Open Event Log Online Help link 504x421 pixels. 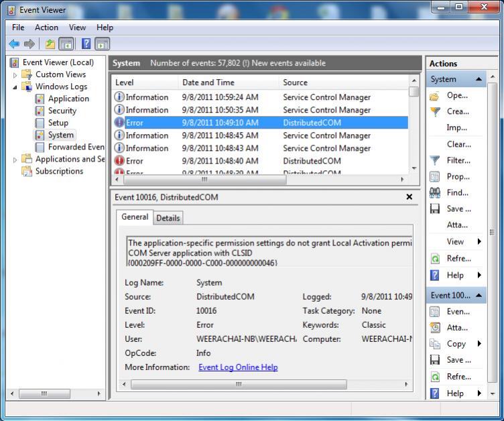[238, 367]
